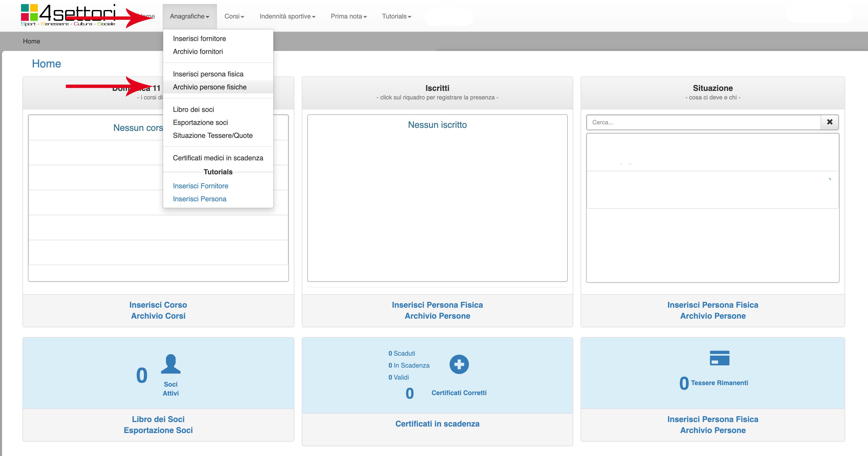
Task: Expand the Corsi dropdown menu
Action: pyautogui.click(x=234, y=16)
